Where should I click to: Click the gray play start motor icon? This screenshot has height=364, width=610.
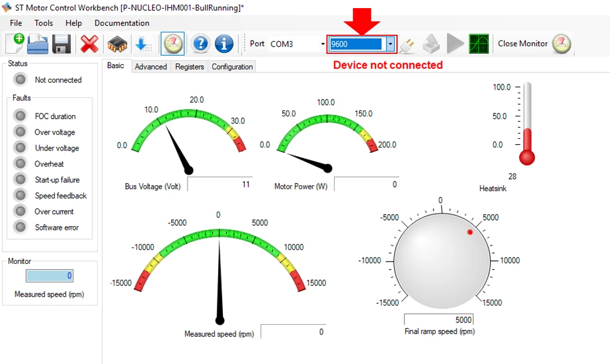[455, 43]
